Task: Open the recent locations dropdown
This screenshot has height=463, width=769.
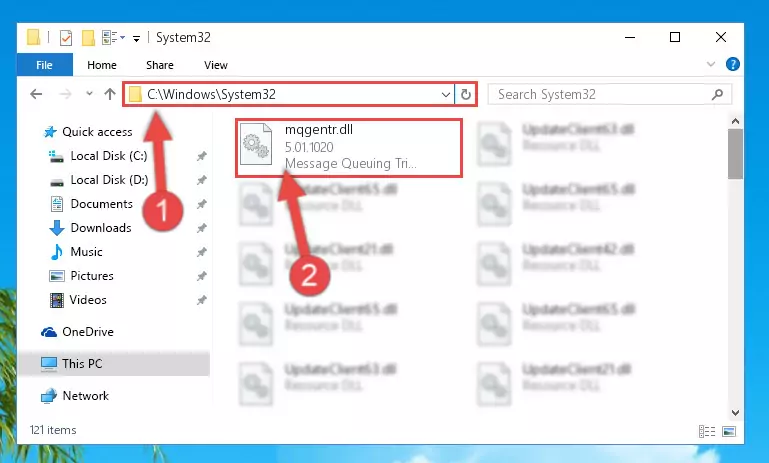Action: (x=89, y=93)
